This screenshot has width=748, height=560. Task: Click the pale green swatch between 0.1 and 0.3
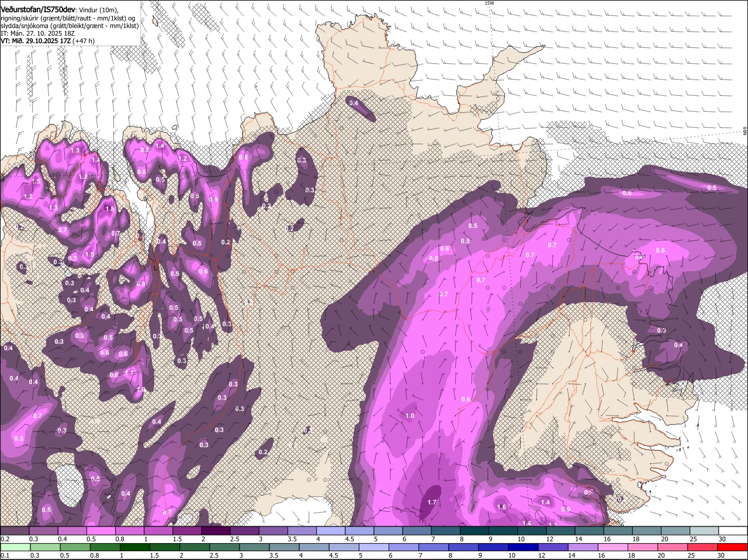(x=16, y=547)
